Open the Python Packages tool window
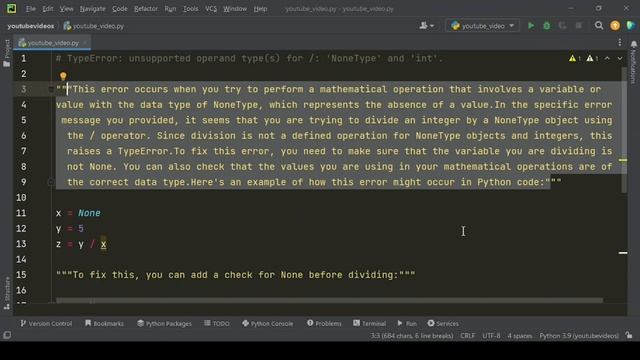 click(164, 323)
